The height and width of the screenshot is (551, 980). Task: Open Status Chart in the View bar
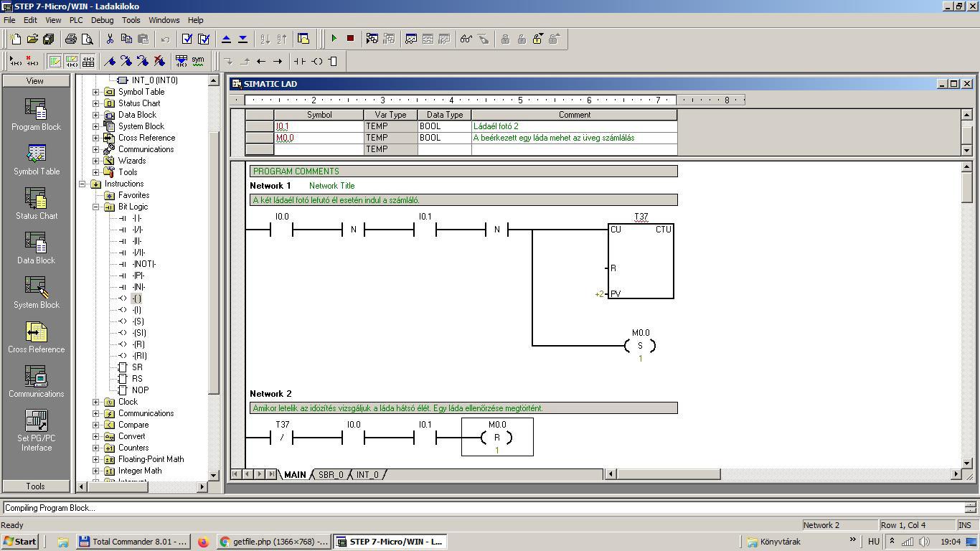(x=36, y=204)
